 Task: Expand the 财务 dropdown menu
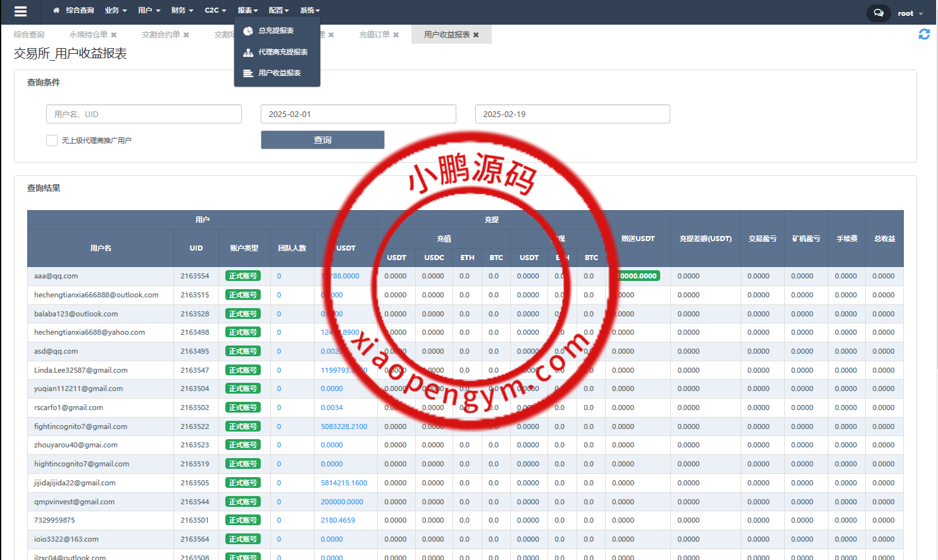(182, 11)
